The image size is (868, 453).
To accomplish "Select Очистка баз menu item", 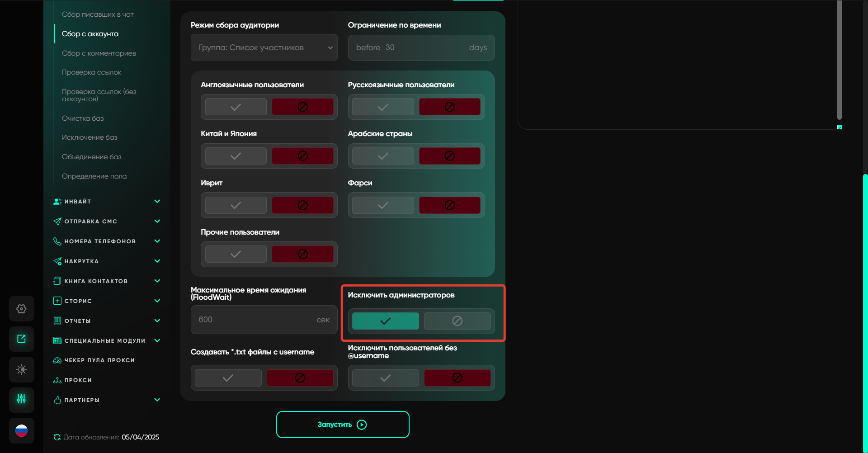I will click(x=83, y=118).
